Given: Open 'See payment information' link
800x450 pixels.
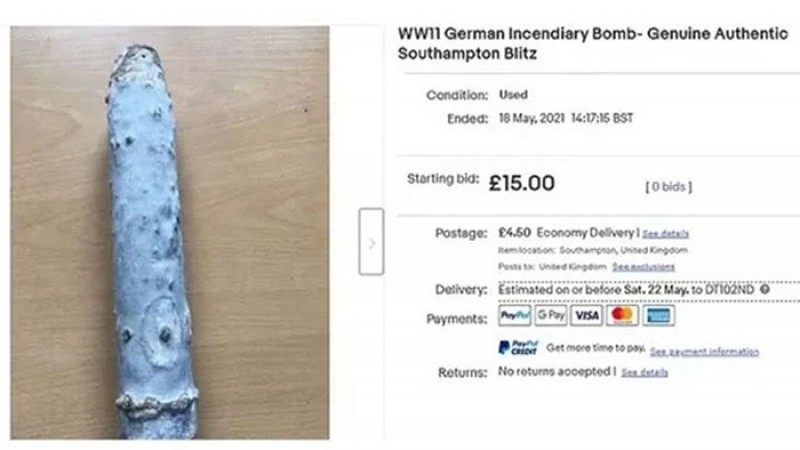Looking at the screenshot, I should point(704,352).
